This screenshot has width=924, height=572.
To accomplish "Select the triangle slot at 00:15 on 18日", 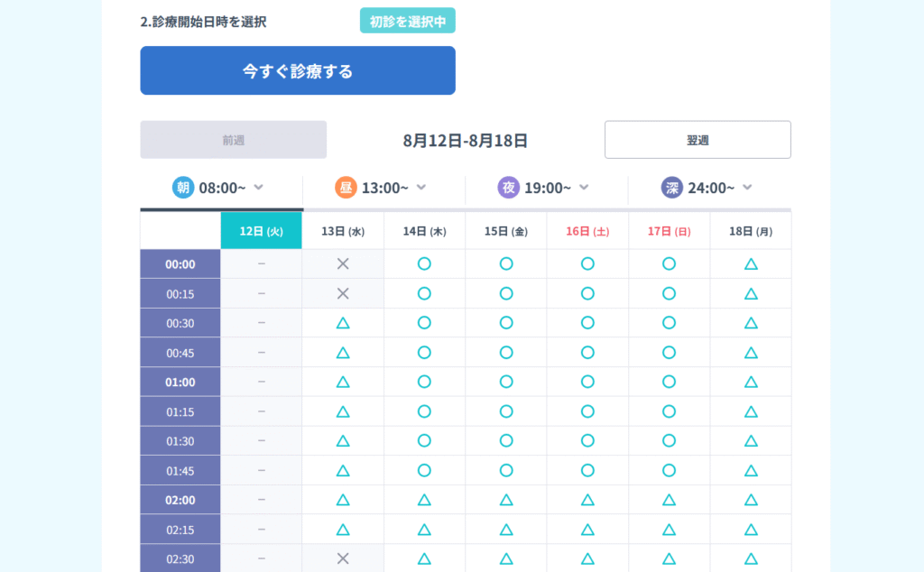I will (751, 293).
